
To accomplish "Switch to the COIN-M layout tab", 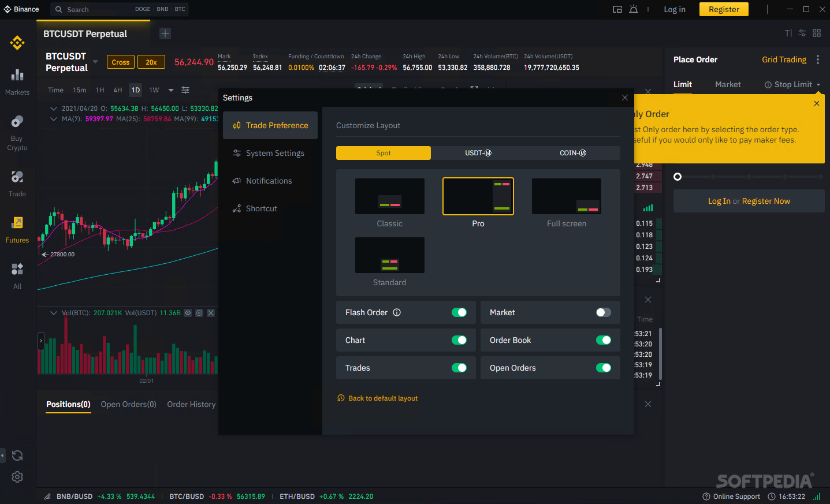I will [x=573, y=153].
